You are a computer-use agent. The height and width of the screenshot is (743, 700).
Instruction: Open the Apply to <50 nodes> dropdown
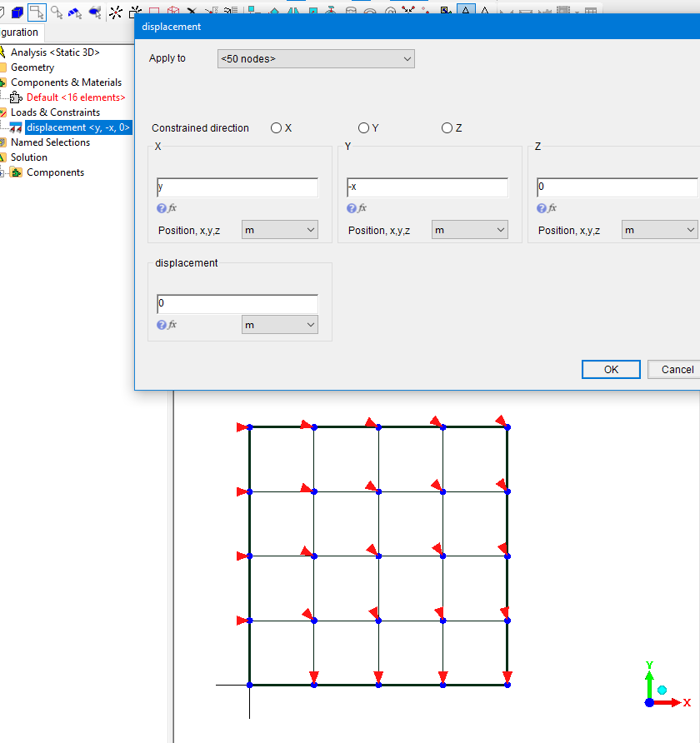coord(315,59)
